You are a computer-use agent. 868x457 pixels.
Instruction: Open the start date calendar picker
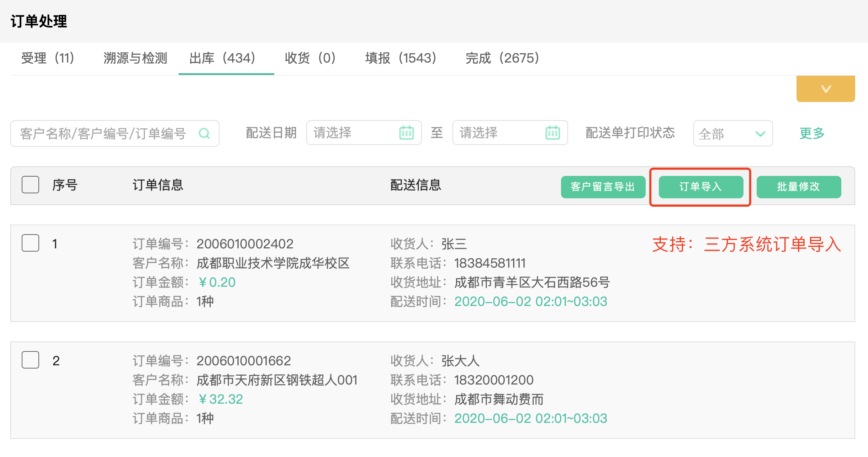point(408,133)
